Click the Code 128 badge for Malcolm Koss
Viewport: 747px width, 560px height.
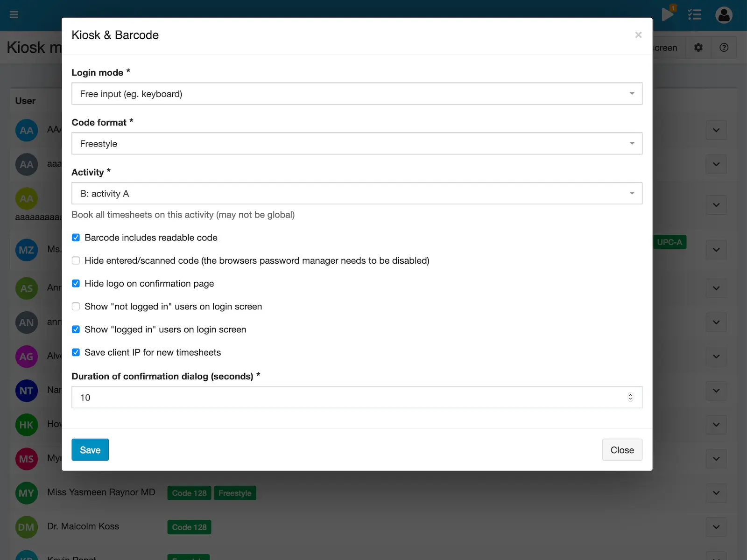(189, 527)
